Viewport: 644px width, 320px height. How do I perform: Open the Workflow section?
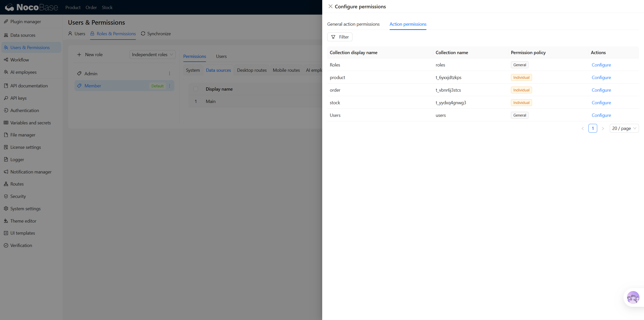(x=20, y=60)
